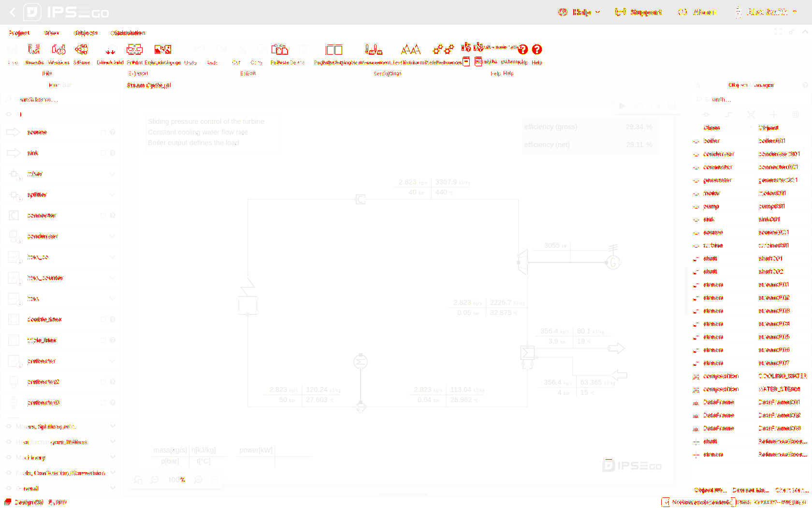812x508 pixels.
Task: Expand the Machinery category
Action: click(112, 457)
